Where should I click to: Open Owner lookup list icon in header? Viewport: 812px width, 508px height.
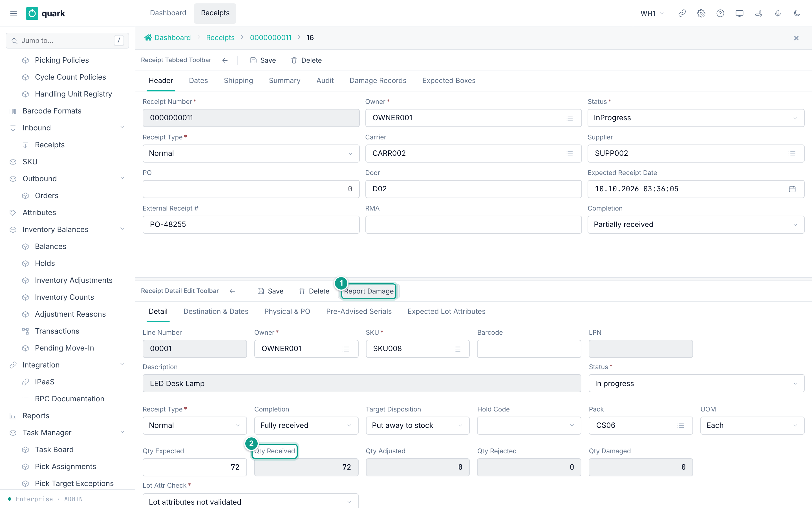(x=569, y=118)
